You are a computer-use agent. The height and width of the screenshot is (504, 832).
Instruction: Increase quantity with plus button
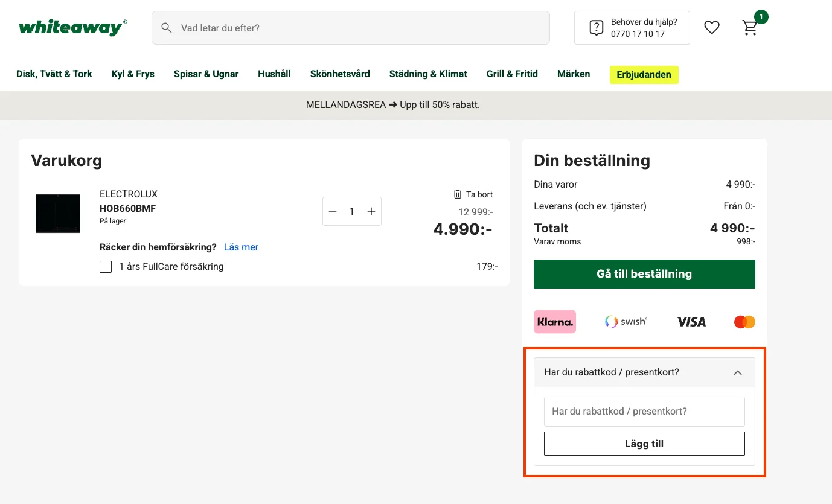coord(371,211)
